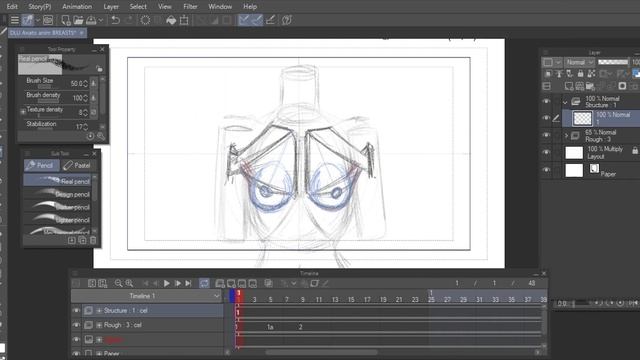
Task: Collapse the Structure : 1 folder in Layer panel
Action: [x=565, y=102]
